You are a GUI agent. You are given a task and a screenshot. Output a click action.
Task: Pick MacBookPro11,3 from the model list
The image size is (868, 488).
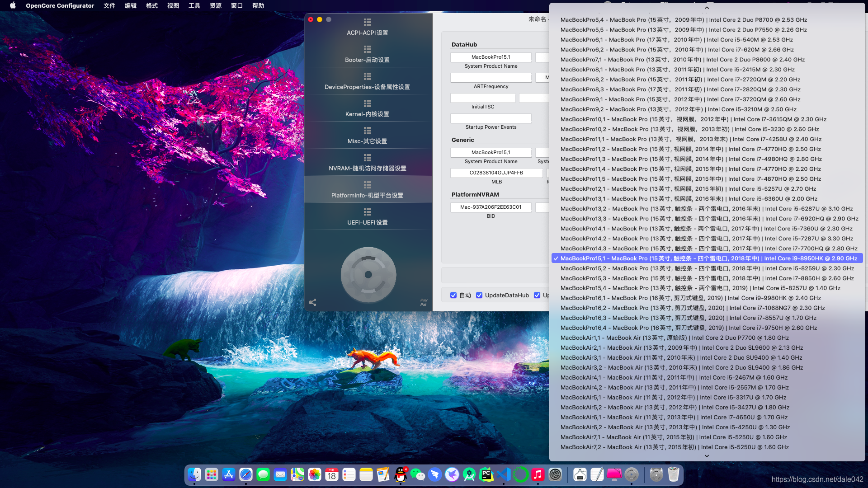[707, 159]
